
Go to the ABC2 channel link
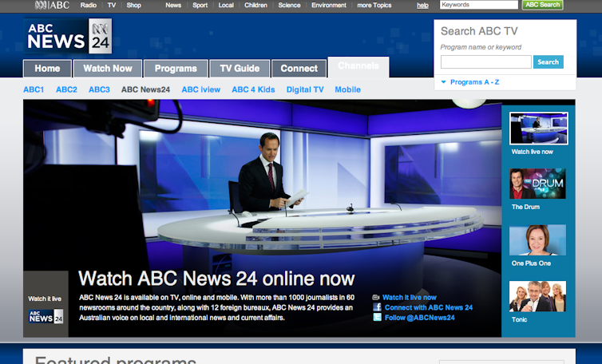click(66, 89)
